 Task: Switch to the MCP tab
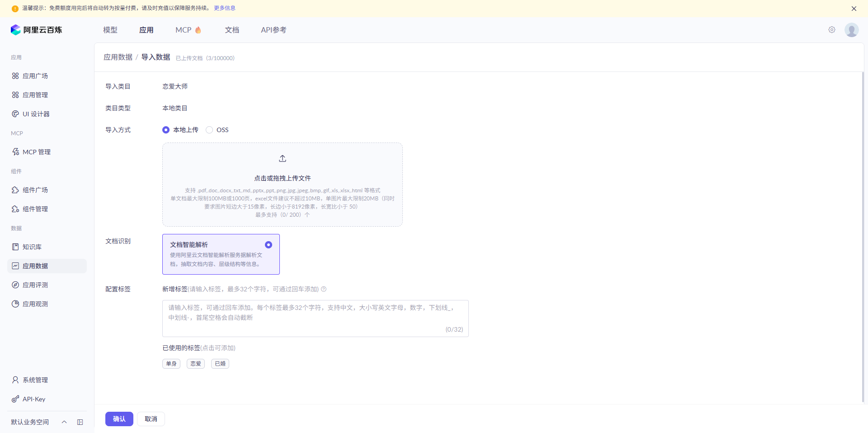coord(184,30)
